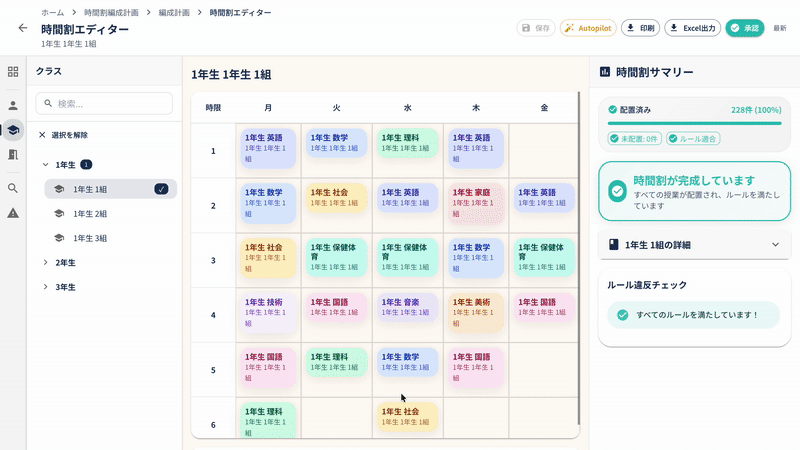Open the person icon in left sidebar

tap(13, 105)
